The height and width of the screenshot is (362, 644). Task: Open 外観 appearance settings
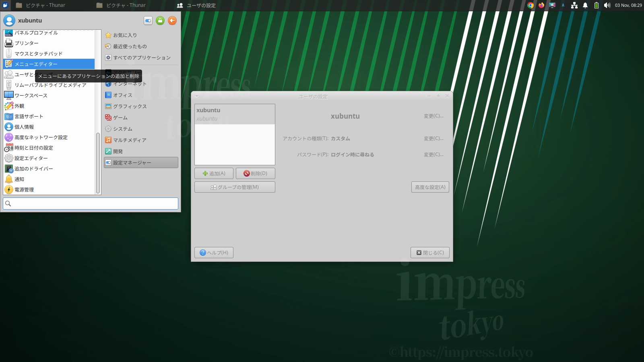point(49,106)
